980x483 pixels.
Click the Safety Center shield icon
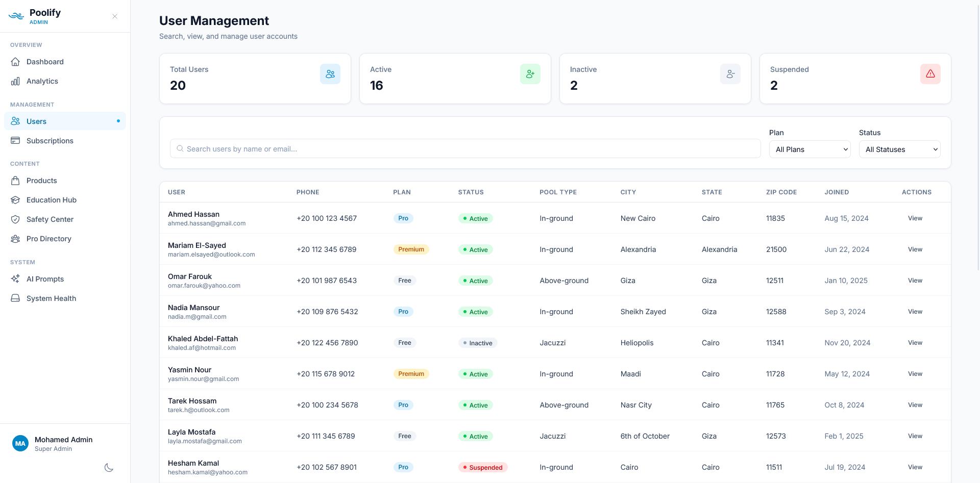16,219
